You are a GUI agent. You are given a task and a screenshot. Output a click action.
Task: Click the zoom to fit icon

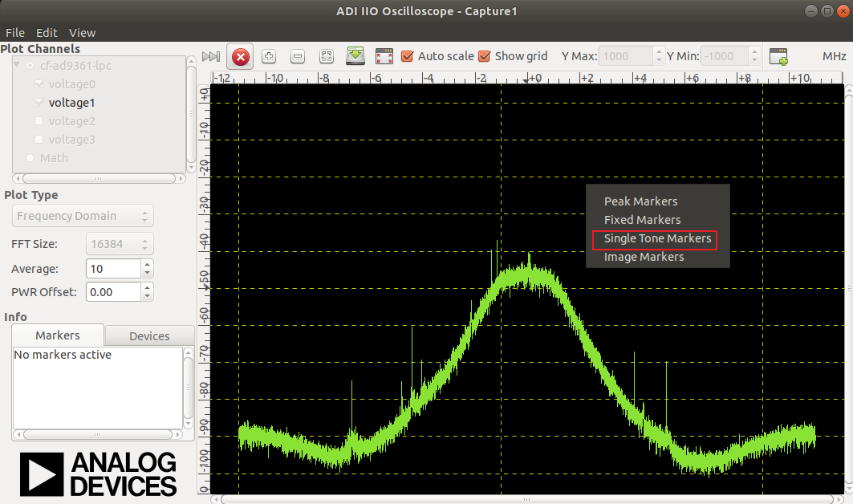tap(327, 56)
